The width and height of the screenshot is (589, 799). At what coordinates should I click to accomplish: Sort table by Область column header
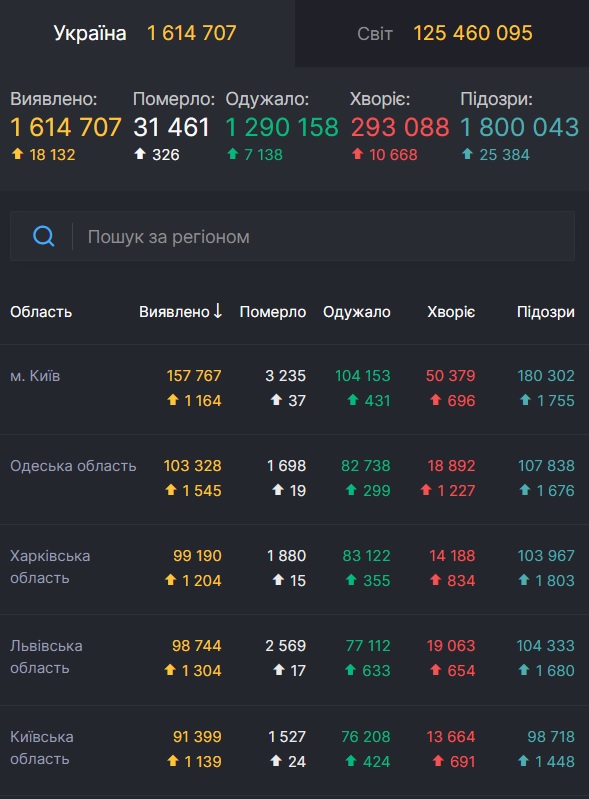pyautogui.click(x=41, y=311)
